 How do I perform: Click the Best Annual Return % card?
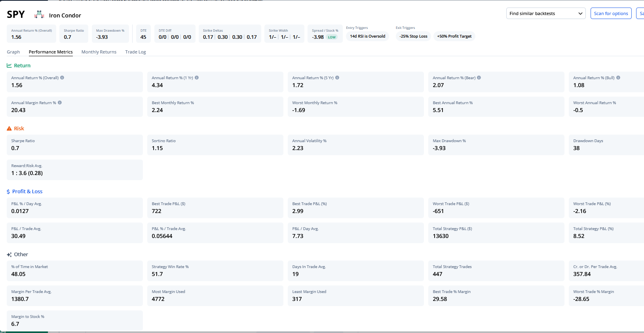pos(496,107)
